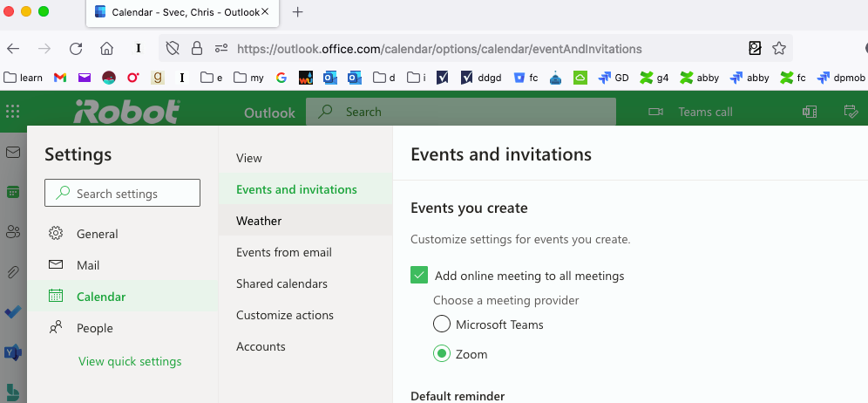Open the GD Jira bookmark
Image resolution: width=868 pixels, height=403 pixels.
614,78
